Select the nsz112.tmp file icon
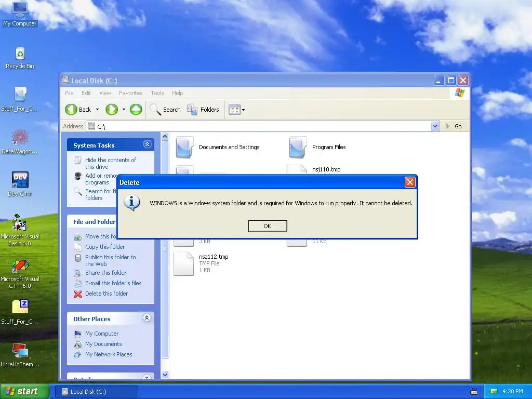This screenshot has height=399, width=532. pyautogui.click(x=183, y=263)
